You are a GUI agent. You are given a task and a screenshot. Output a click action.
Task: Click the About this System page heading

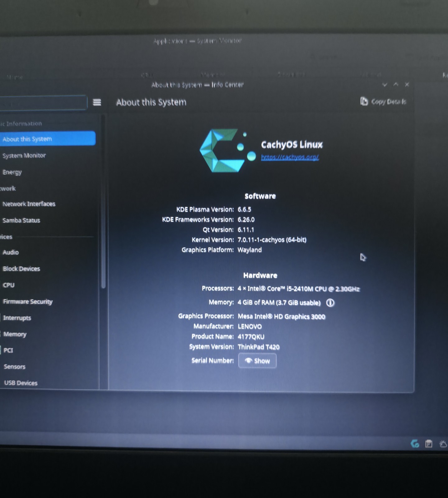pos(151,102)
